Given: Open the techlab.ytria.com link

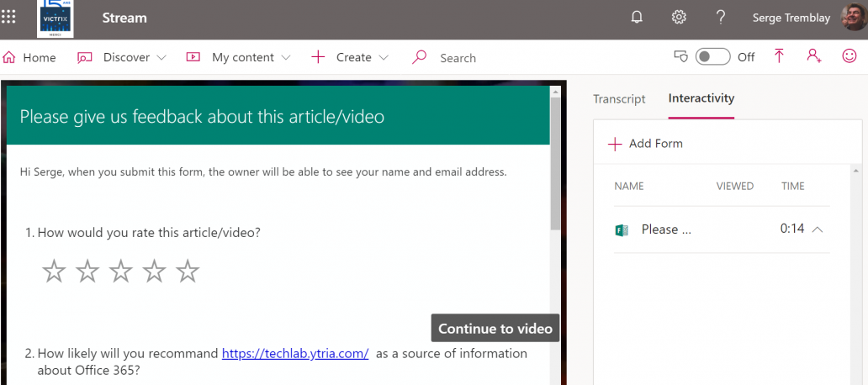Looking at the screenshot, I should point(295,353).
